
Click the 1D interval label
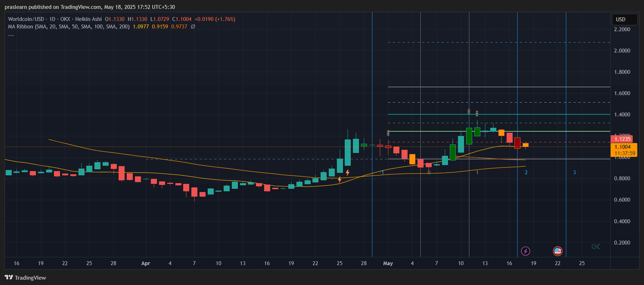pos(52,19)
